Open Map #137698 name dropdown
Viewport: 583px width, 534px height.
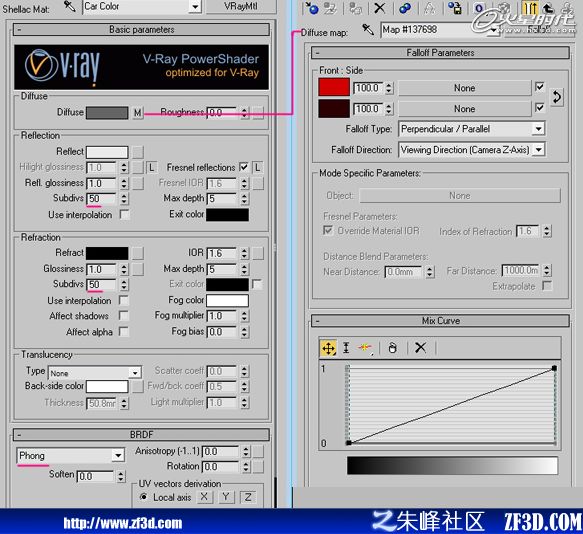click(x=494, y=30)
